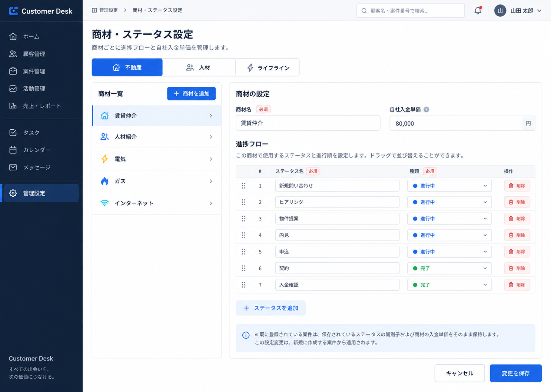Open type dropdown for 物件提案 row
This screenshot has width=551, height=392.
click(449, 219)
